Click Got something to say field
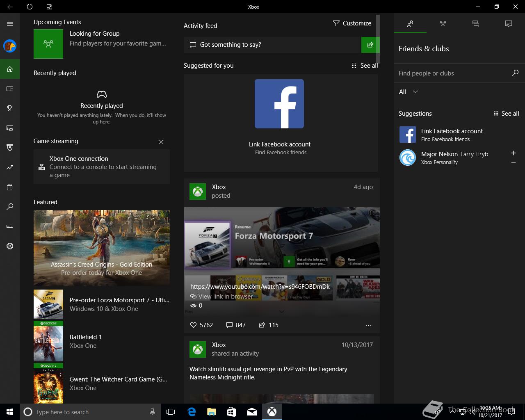The width and height of the screenshot is (525, 420). [x=272, y=45]
